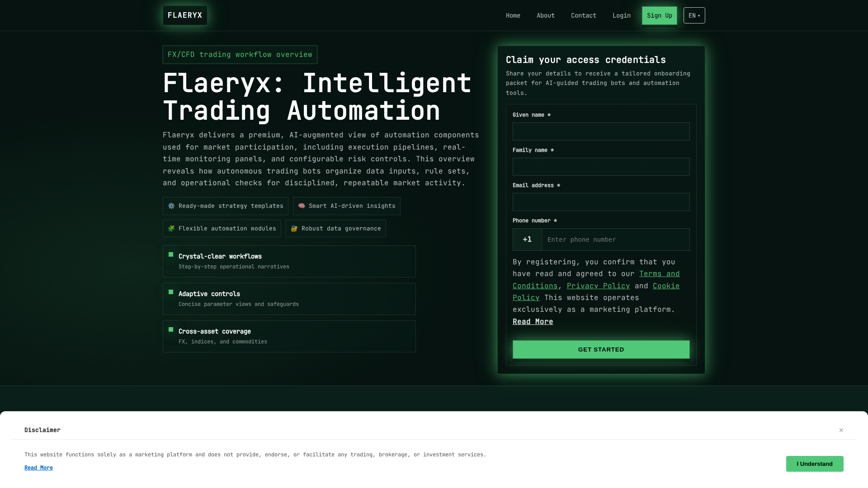Click Read More in the Disclaimer banner
The image size is (868, 488).
coord(38,468)
